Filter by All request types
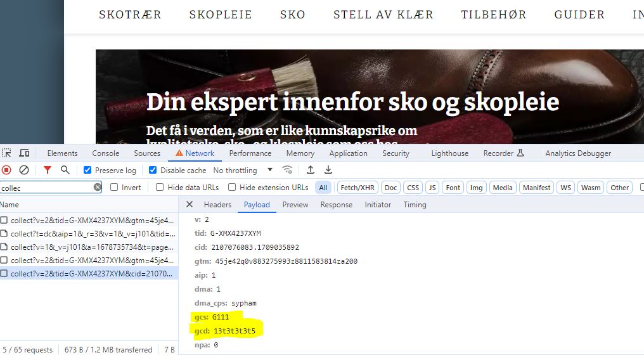This screenshot has height=355, width=644. point(323,188)
